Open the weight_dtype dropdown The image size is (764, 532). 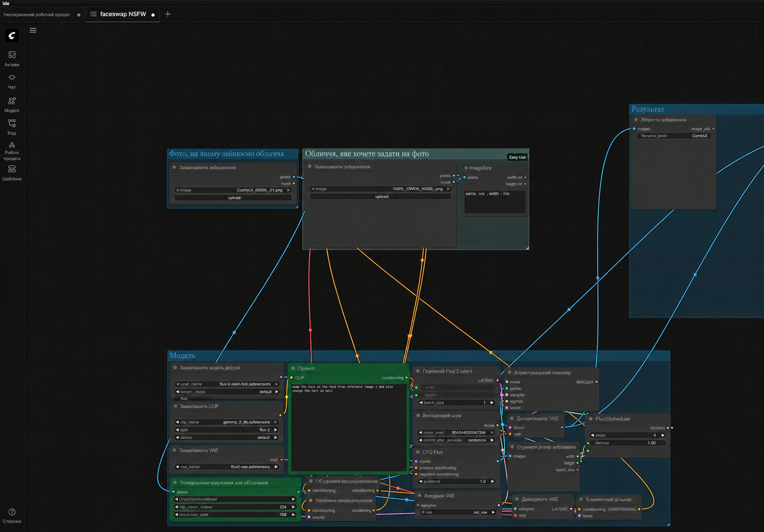[x=227, y=392]
